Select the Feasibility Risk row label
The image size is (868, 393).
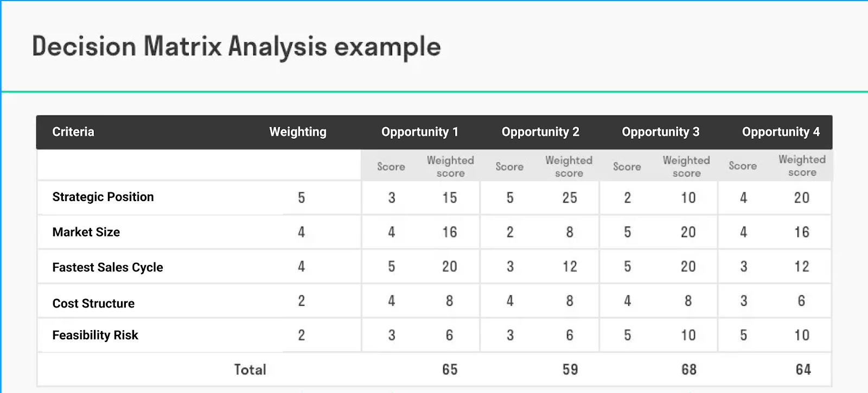click(x=95, y=335)
